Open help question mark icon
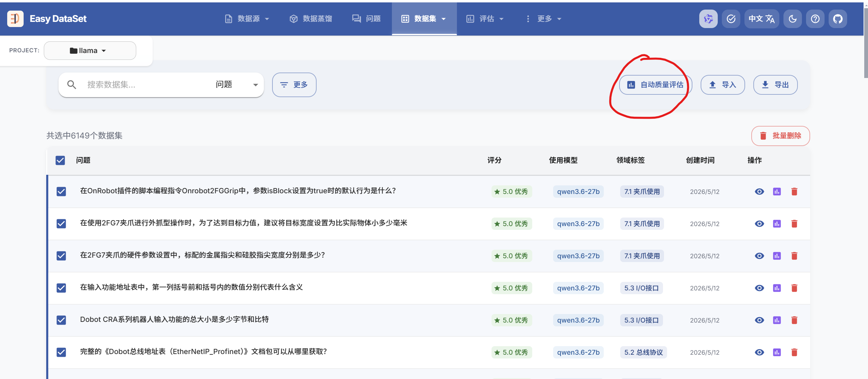 click(x=815, y=18)
